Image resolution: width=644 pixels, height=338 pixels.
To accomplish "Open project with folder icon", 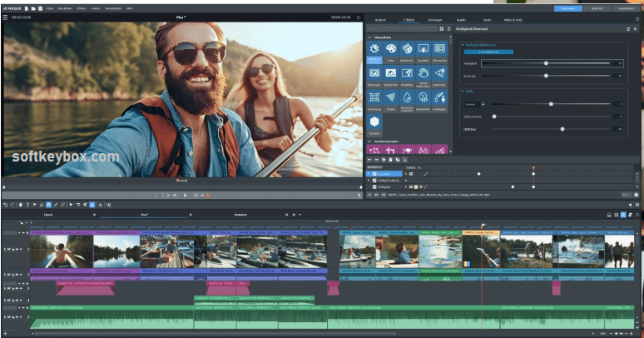I will pyautogui.click(x=33, y=8).
